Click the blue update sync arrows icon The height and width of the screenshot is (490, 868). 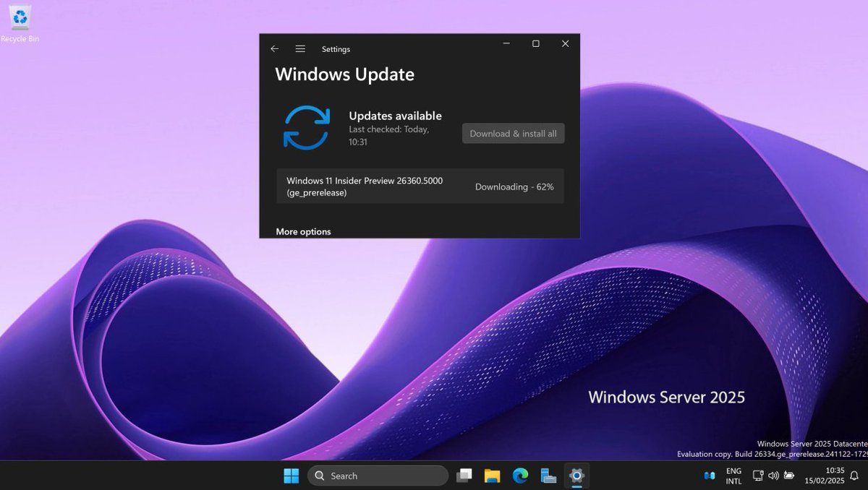pos(307,128)
